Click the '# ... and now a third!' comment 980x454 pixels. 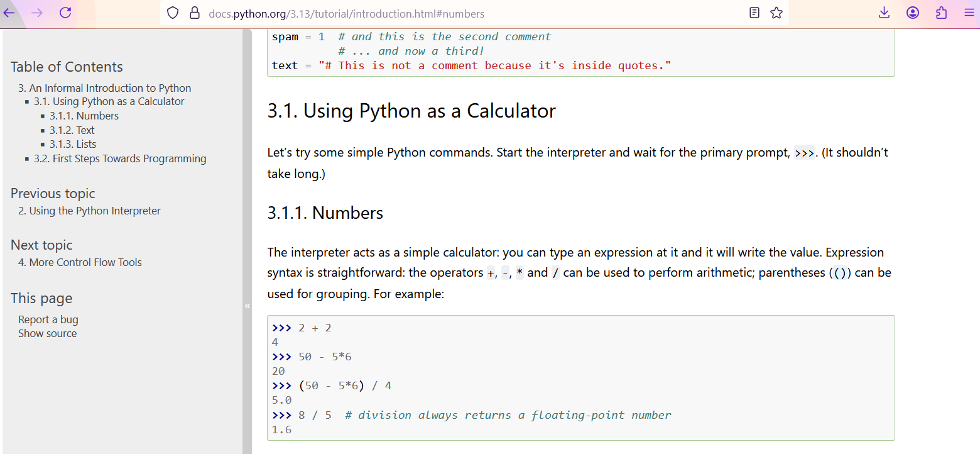point(411,51)
